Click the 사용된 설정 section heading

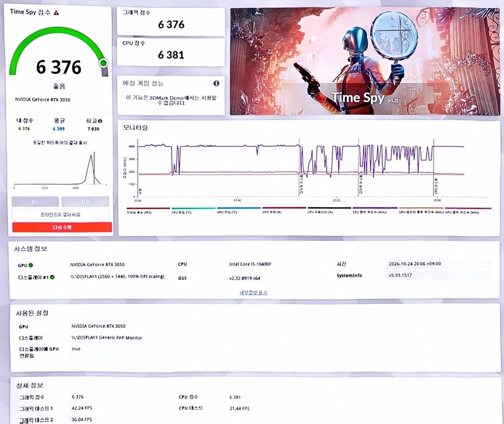[32, 313]
